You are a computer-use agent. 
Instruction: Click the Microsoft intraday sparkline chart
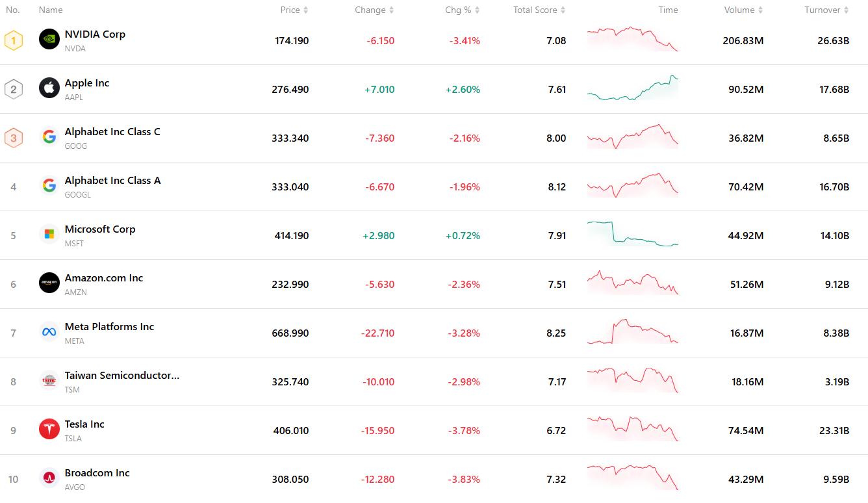(x=632, y=235)
